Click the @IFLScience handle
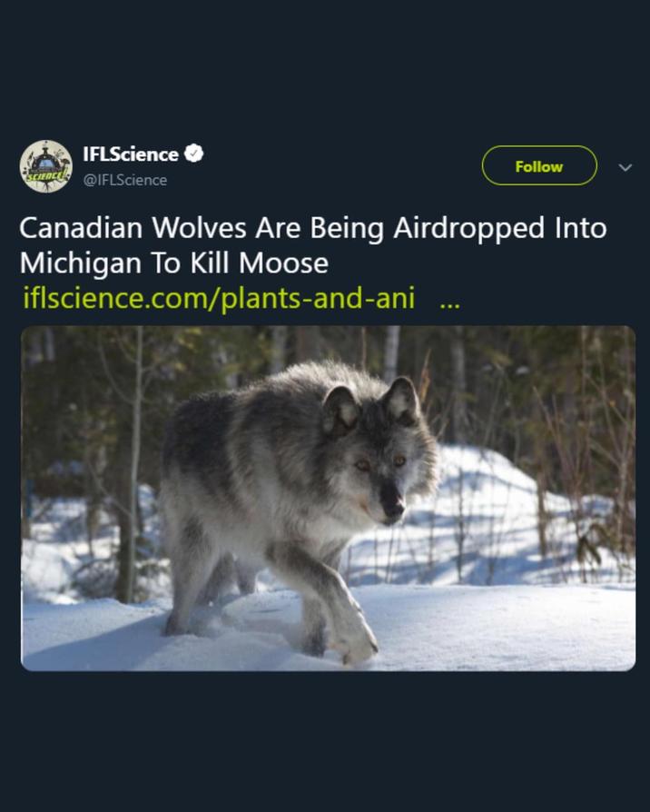The width and height of the screenshot is (650, 812). [x=125, y=180]
